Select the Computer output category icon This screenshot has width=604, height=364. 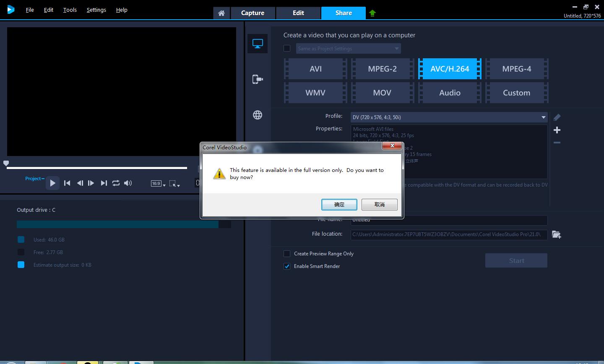[x=258, y=43]
